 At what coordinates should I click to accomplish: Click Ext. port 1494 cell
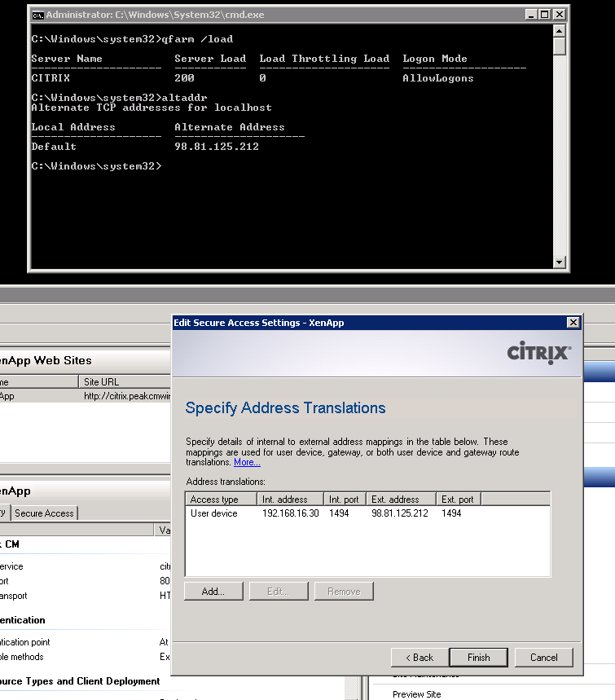pyautogui.click(x=451, y=513)
